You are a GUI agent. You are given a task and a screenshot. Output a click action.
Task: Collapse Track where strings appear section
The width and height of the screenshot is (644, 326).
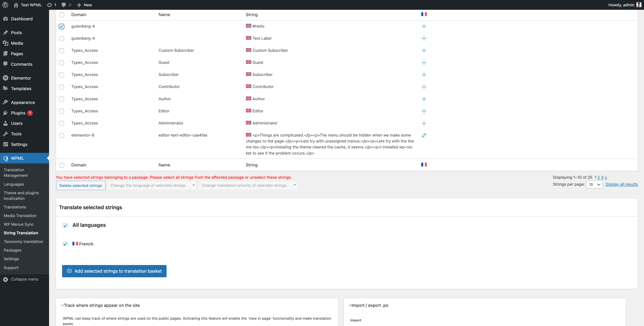click(62, 305)
